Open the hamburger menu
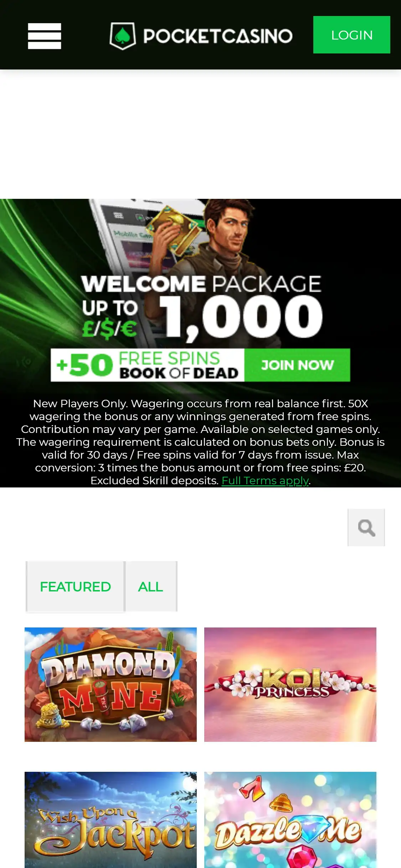Screen dimensions: 401x868 coord(45,36)
